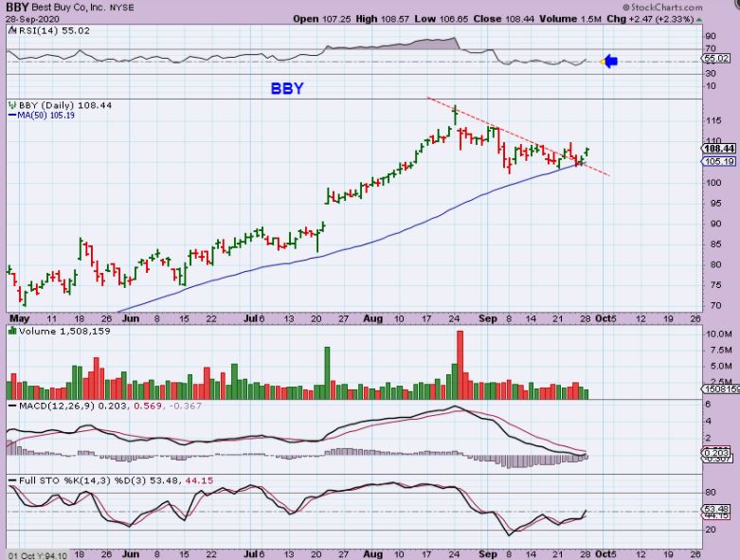The image size is (740, 560).
Task: Click the 90 label on the RSI axis
Action: pyautogui.click(x=711, y=36)
